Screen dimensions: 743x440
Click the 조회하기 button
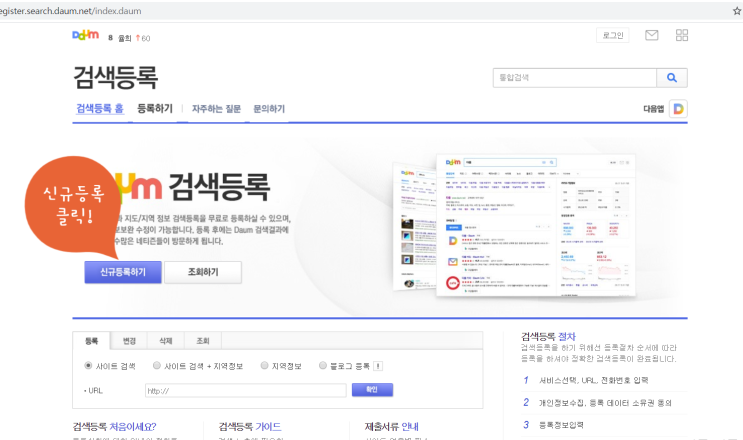[203, 272]
